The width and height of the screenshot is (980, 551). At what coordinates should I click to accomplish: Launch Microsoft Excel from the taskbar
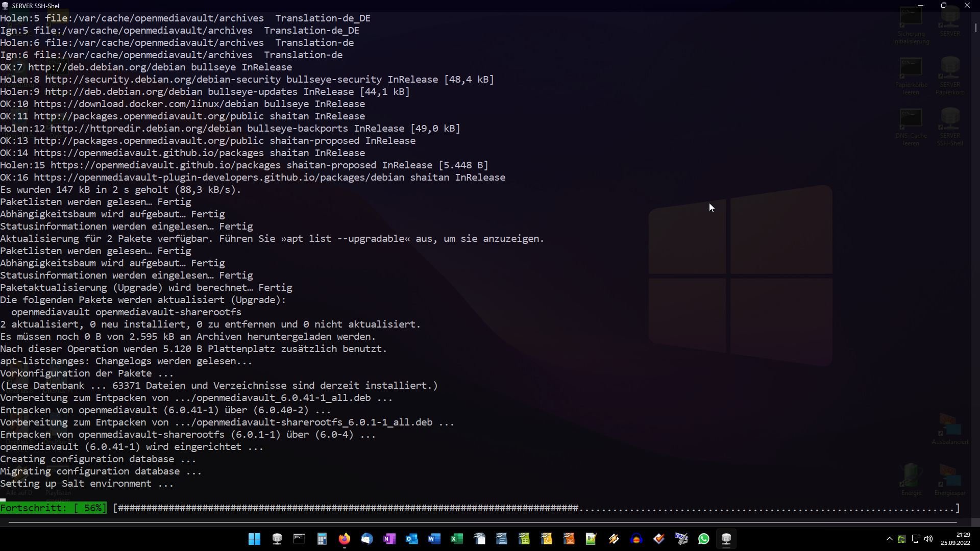tap(457, 539)
